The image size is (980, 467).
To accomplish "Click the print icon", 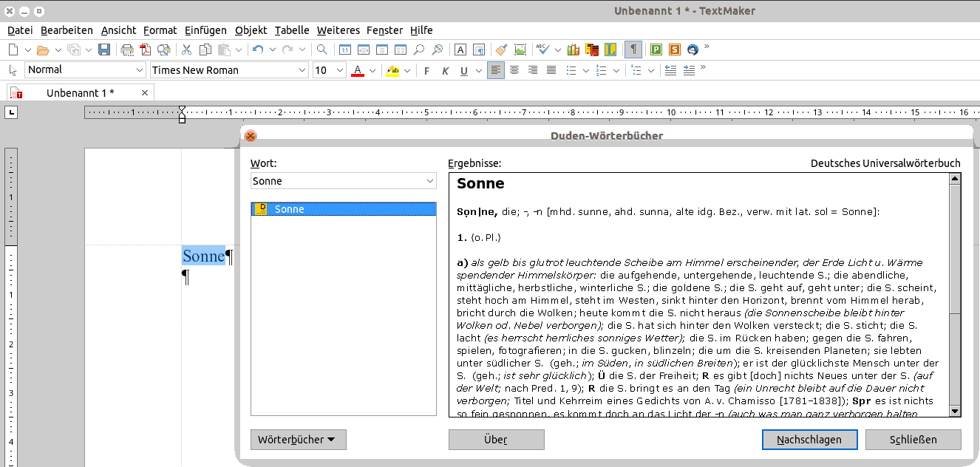I will pyautogui.click(x=127, y=50).
